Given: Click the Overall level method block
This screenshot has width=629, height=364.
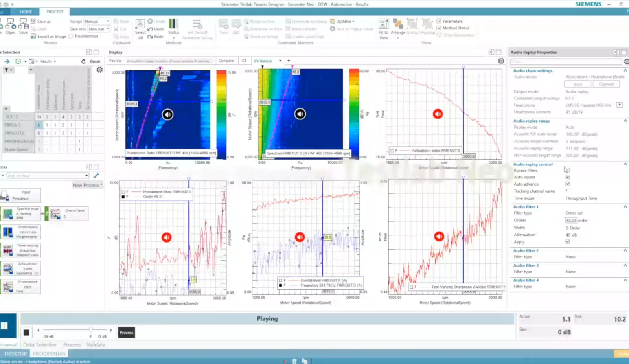Looking at the screenshot, I should tap(67, 213).
